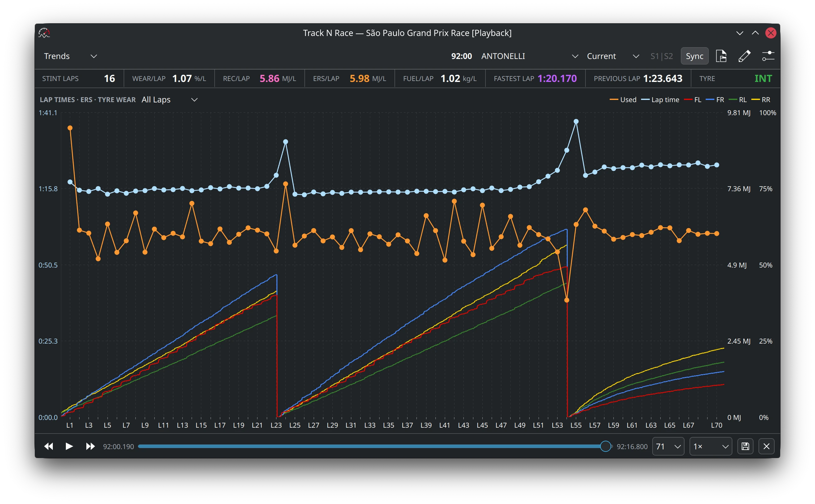Click the orange Used data point at L1
Viewport: 815px width, 504px height.
(x=70, y=128)
